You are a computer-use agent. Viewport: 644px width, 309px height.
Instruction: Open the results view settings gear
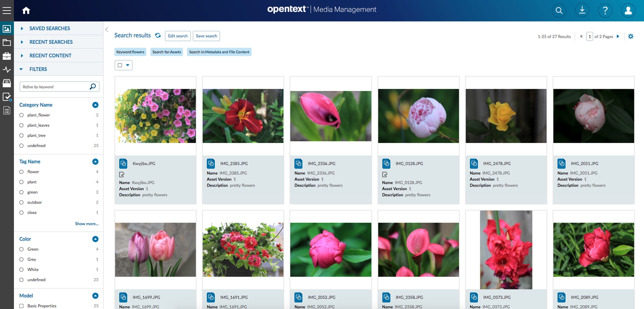coord(631,36)
